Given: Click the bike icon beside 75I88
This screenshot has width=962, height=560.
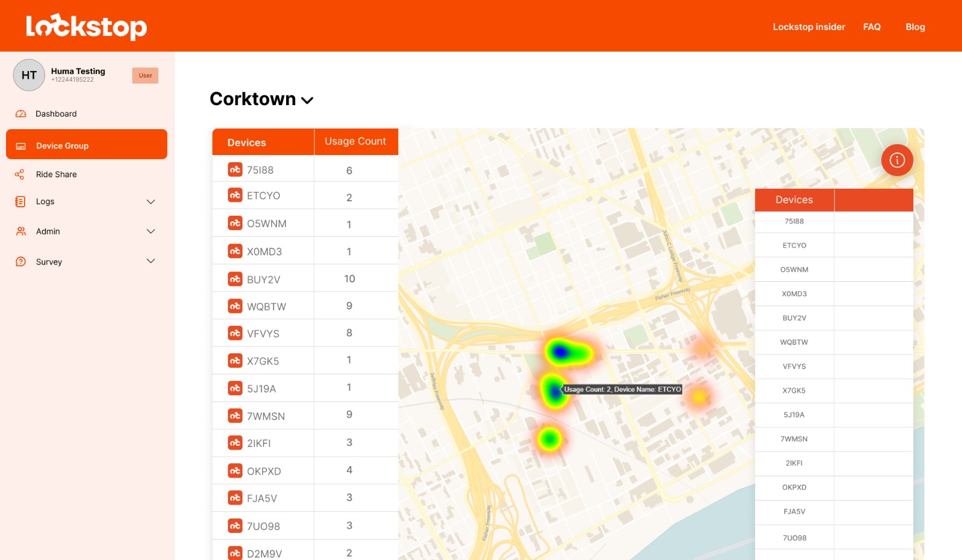Looking at the screenshot, I should click(235, 169).
